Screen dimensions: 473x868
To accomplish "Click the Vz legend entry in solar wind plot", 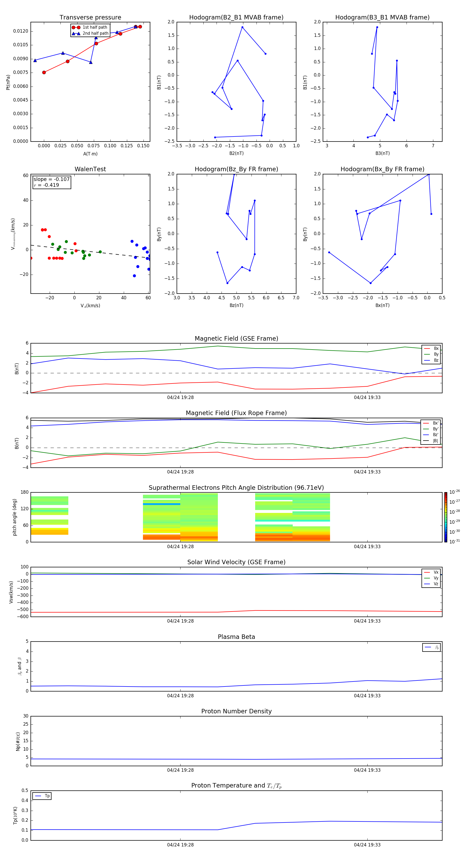I will (x=431, y=584).
